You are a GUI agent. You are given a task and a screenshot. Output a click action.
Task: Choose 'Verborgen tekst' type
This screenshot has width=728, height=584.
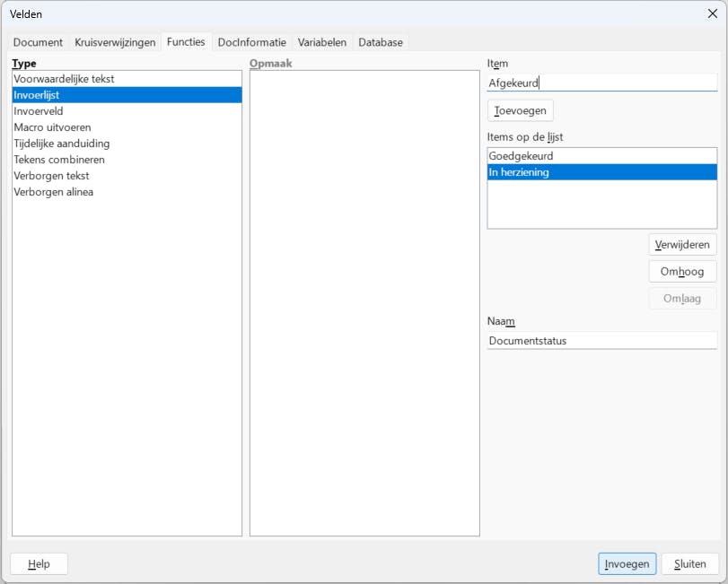click(x=51, y=176)
